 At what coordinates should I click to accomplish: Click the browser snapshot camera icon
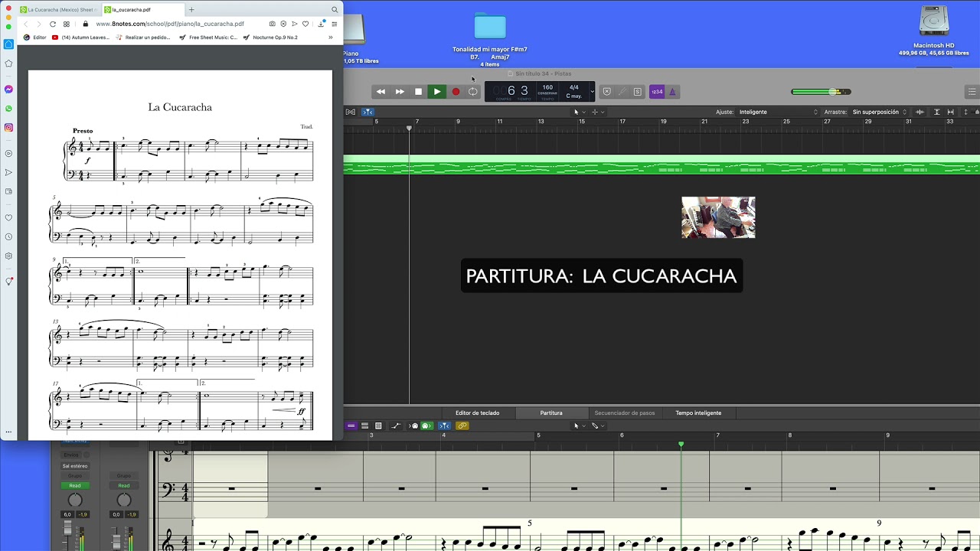coord(272,24)
